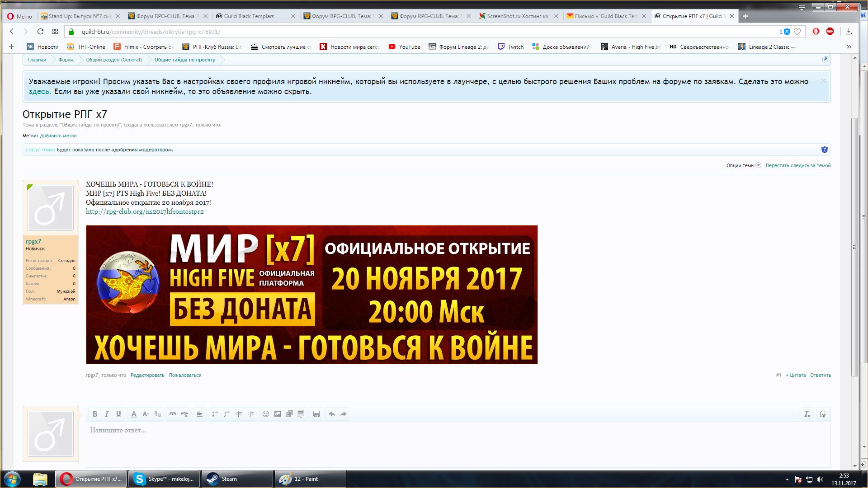The width and height of the screenshot is (868, 488).
Task: Toggle underline formatting in reply editor
Action: pos(118,414)
